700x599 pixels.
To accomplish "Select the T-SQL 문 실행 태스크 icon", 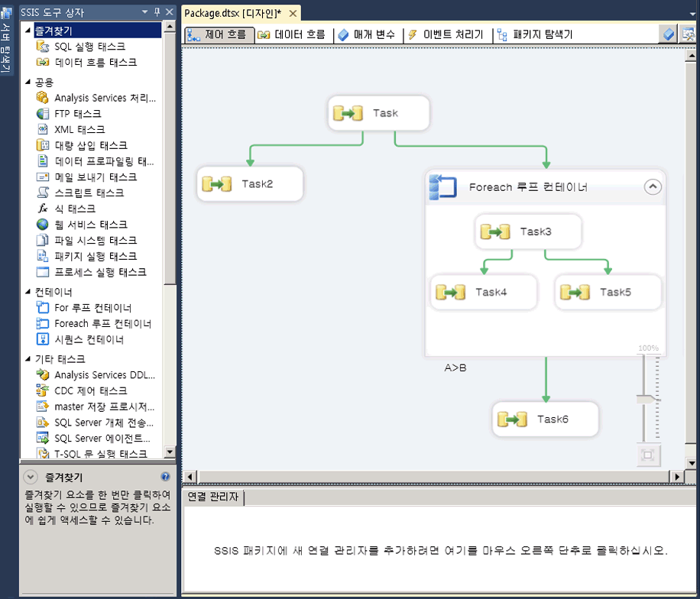I will [x=44, y=453].
